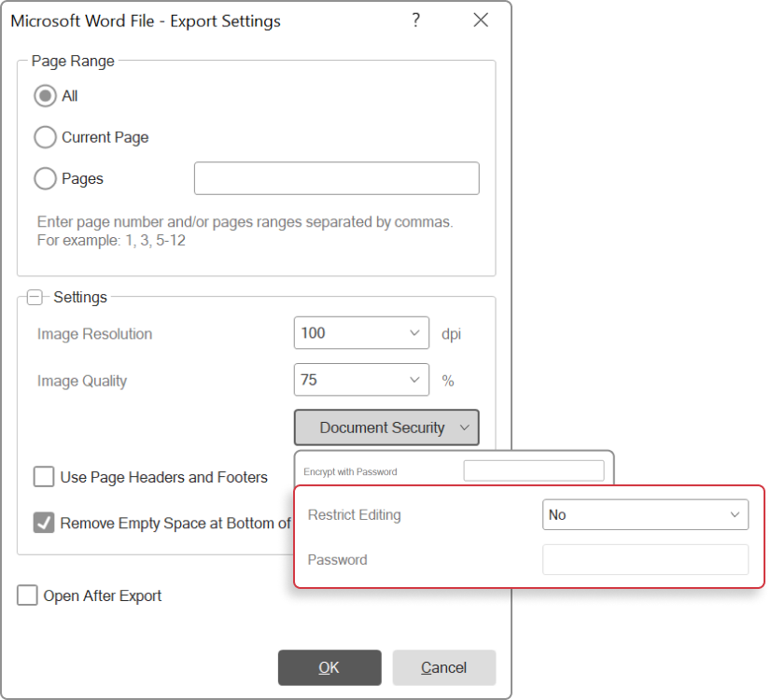Collapse the Settings section
Image resolution: width=771 pixels, height=700 pixels.
[x=35, y=298]
